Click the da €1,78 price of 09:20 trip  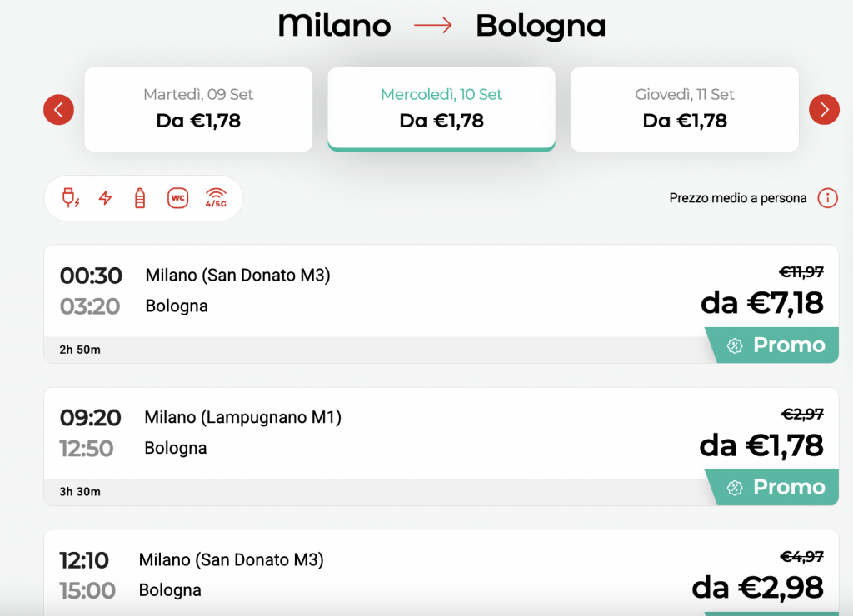coord(761,445)
